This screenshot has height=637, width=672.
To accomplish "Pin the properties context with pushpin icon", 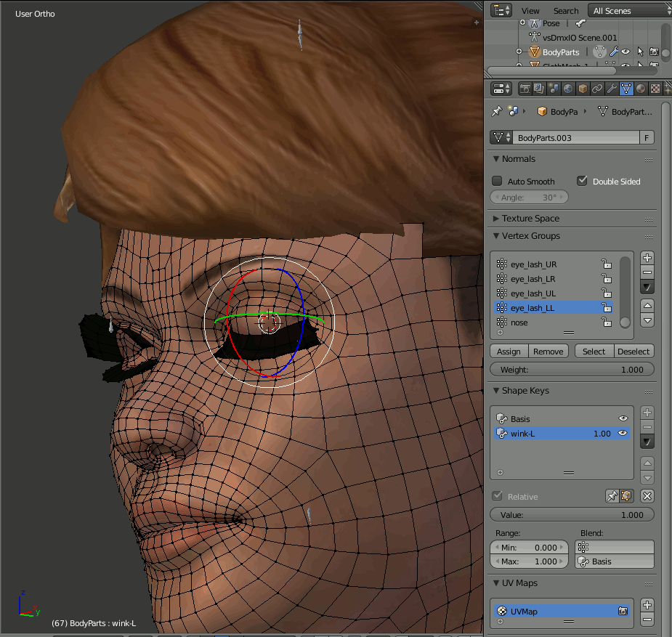I will 497,111.
